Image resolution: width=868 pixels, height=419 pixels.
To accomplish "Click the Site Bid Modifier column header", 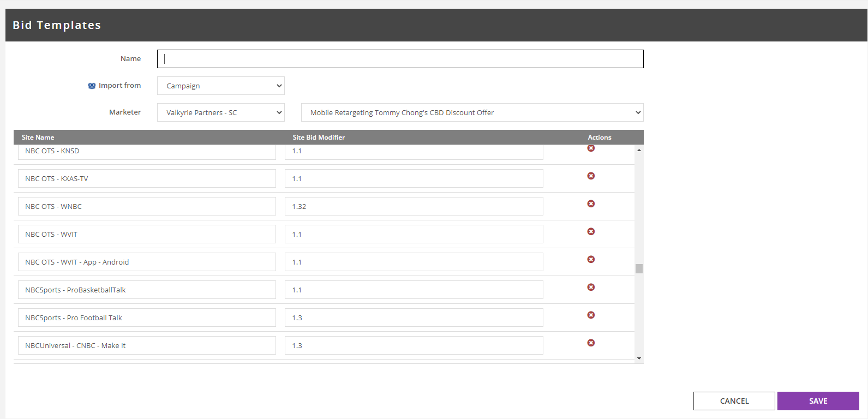I will pyautogui.click(x=319, y=137).
